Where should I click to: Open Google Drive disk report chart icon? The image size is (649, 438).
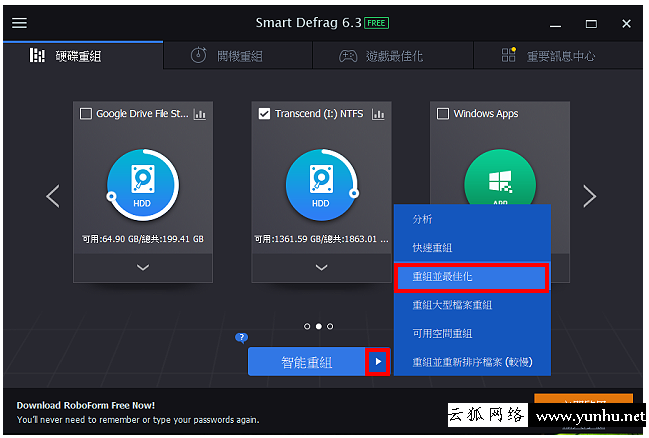pyautogui.click(x=200, y=114)
